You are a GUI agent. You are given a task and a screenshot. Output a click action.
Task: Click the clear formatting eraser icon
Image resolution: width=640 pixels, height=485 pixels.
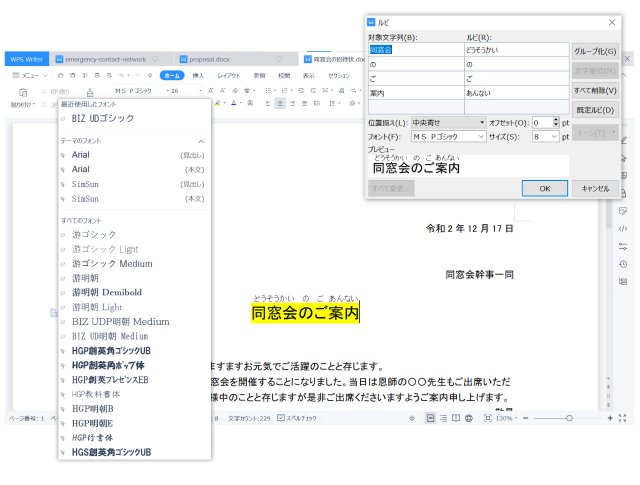(235, 91)
